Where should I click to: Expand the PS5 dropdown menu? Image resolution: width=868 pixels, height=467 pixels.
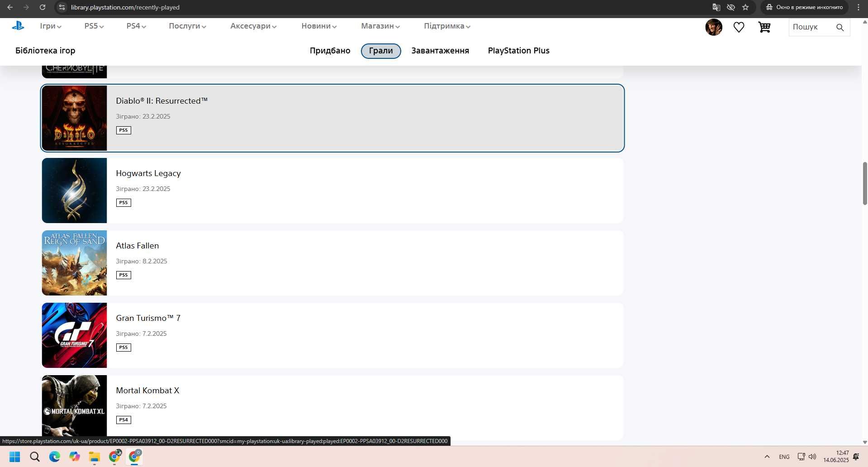click(94, 26)
